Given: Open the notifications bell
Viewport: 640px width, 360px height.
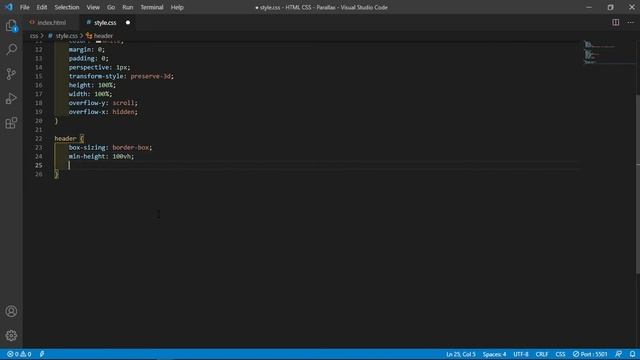Looking at the screenshot, I should (x=632, y=354).
